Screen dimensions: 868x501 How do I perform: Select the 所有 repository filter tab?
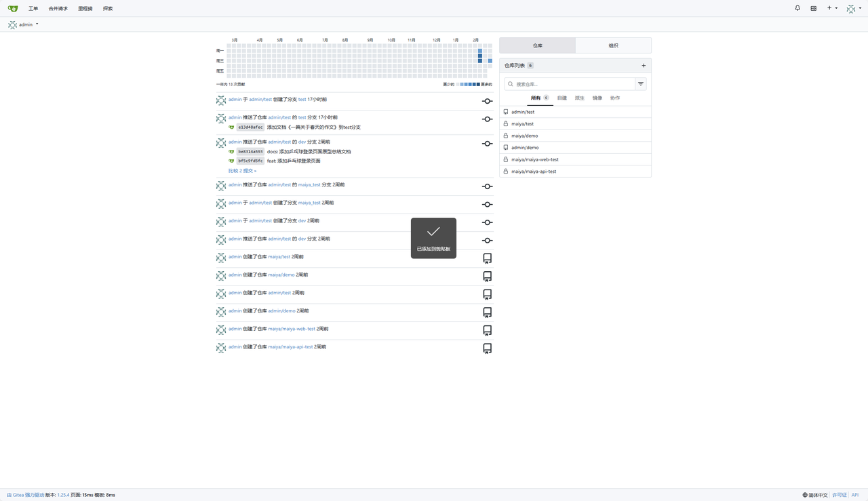coord(540,98)
